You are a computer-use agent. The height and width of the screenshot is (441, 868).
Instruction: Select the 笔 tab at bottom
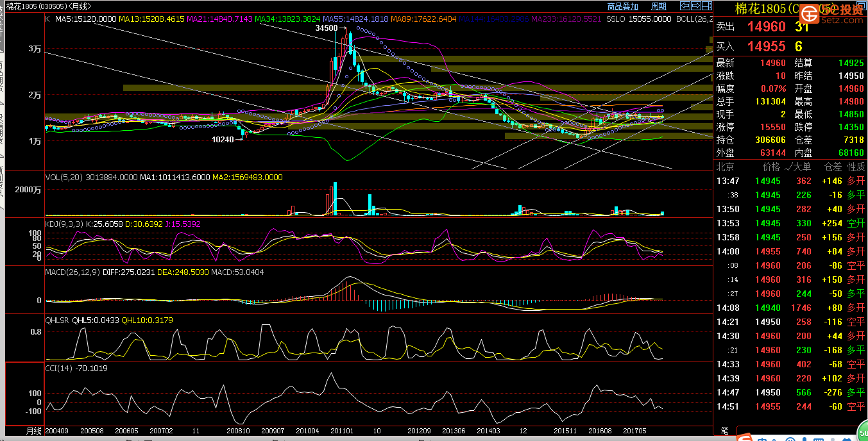tap(724, 431)
